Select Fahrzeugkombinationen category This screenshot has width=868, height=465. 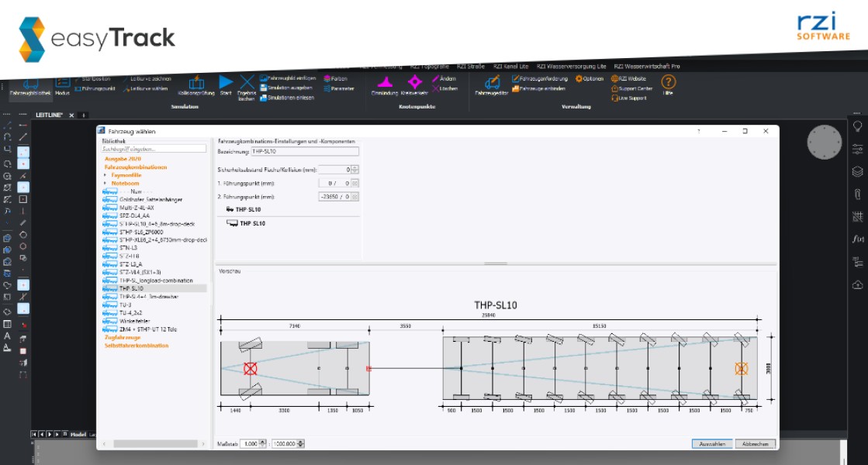click(x=136, y=167)
